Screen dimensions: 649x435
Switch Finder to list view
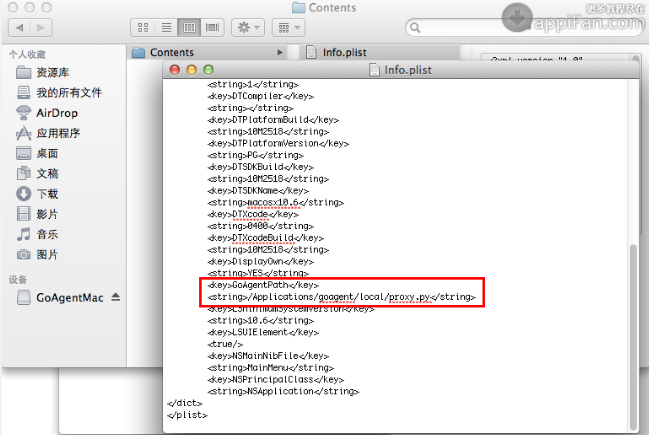(x=166, y=28)
